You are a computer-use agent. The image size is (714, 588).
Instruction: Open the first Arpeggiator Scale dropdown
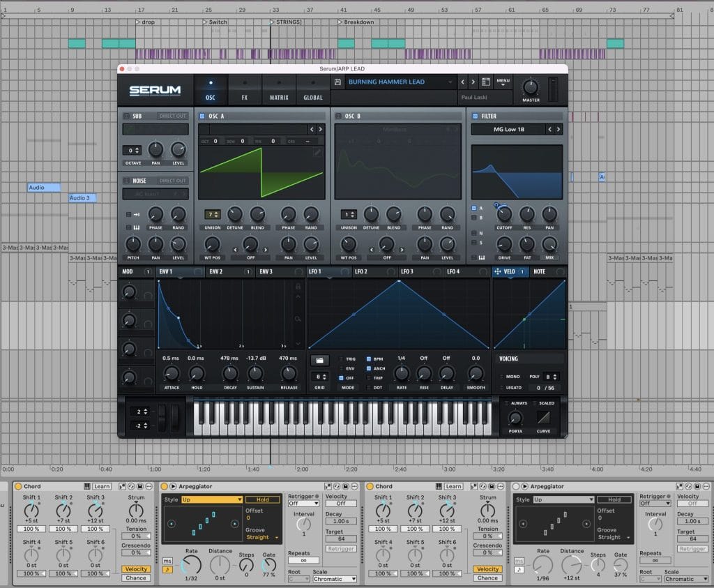click(x=334, y=579)
